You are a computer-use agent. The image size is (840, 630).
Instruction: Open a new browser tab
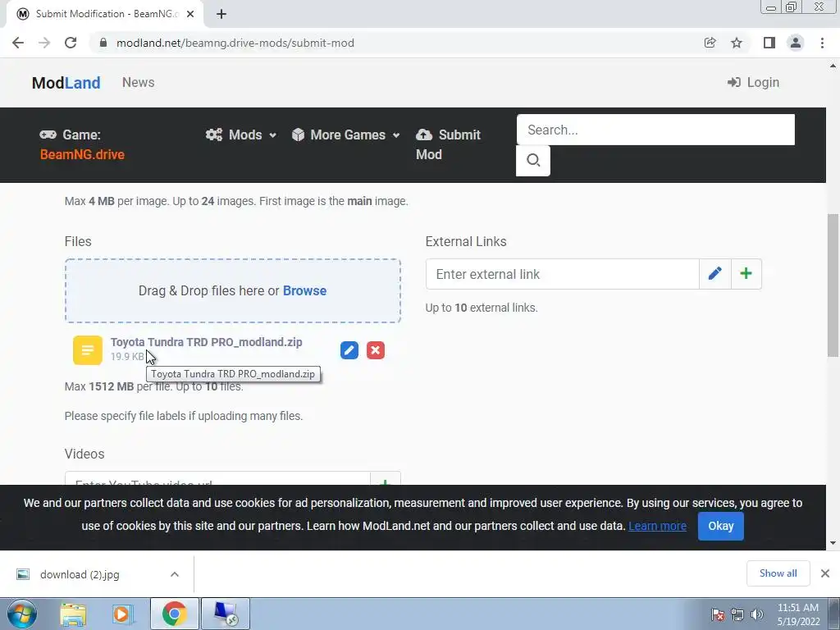[x=221, y=15]
